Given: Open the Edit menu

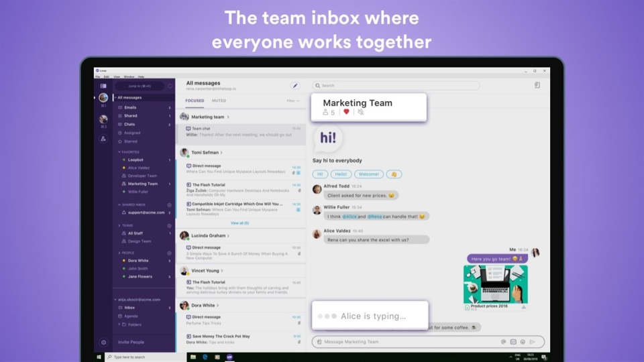Looking at the screenshot, I should (x=107, y=76).
